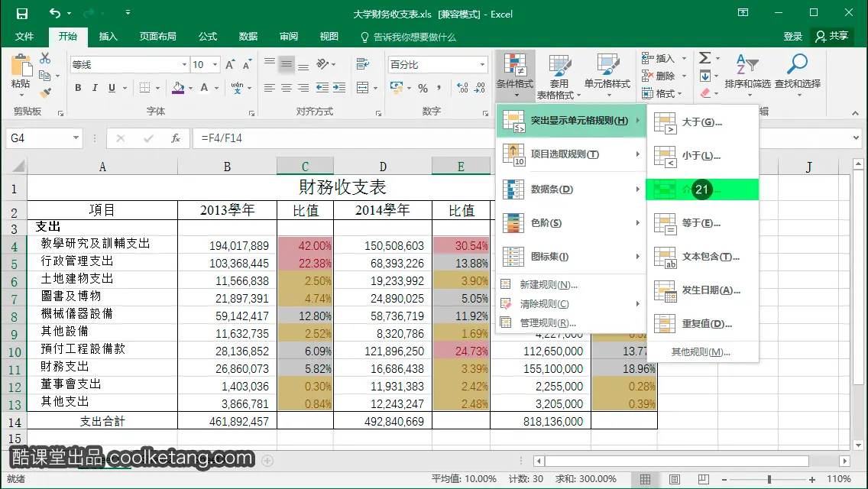Expand the formula bar

coord(856,138)
